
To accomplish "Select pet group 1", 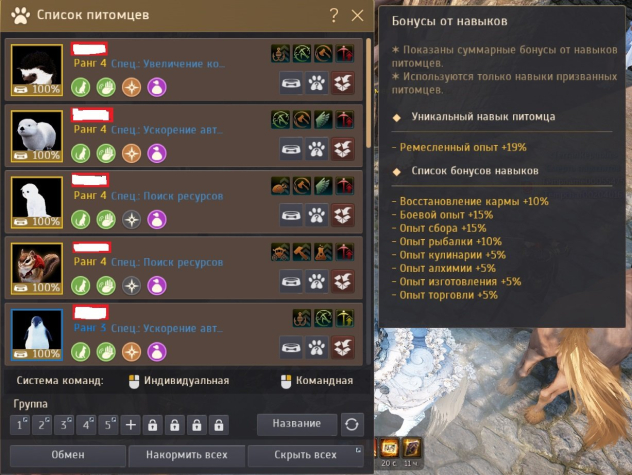I will [20, 425].
